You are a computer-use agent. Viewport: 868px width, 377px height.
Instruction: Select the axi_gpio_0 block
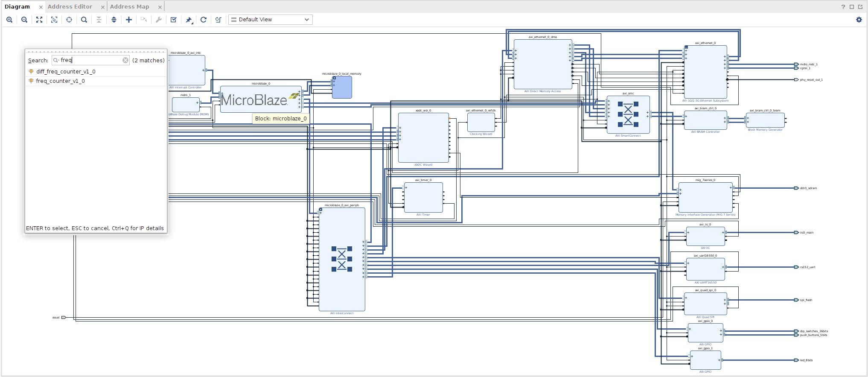coord(705,333)
